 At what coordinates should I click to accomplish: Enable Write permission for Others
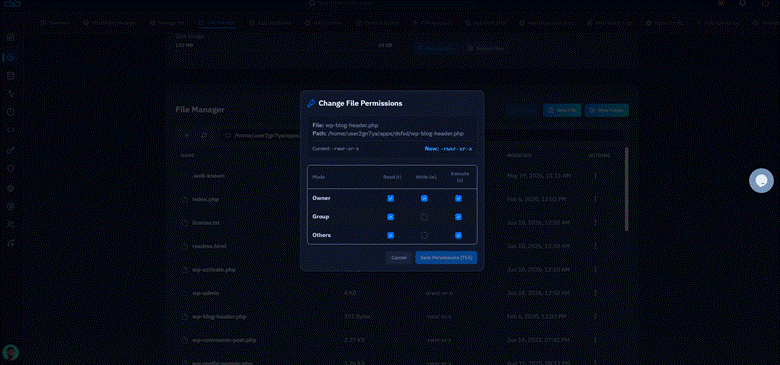pos(424,235)
